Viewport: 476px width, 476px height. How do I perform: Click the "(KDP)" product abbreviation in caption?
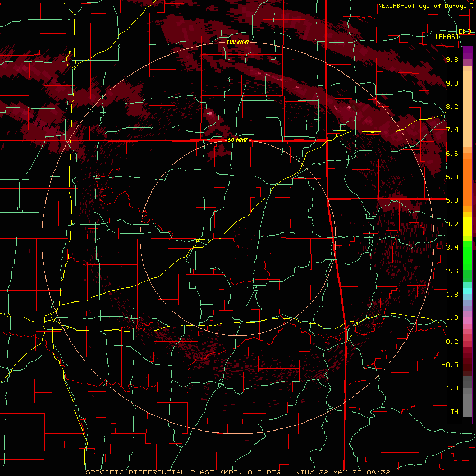coord(231,472)
